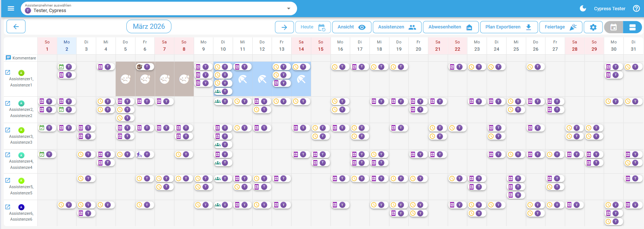Toggle dark mode moon icon
Viewport: 644px width, 229px height.
point(583,8)
